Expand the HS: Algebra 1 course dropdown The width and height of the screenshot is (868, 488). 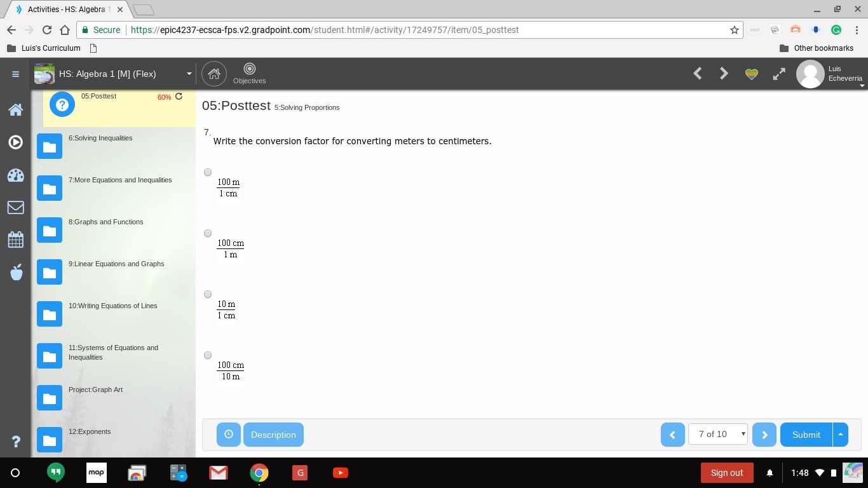point(189,74)
